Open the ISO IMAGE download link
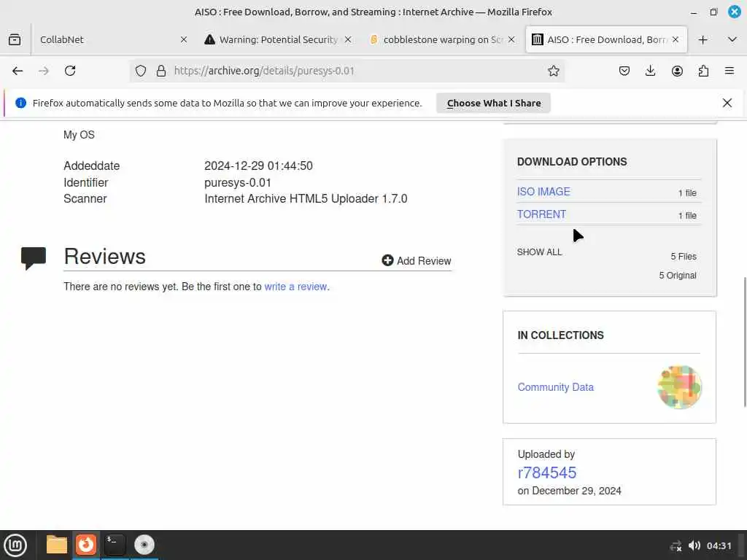 point(543,192)
